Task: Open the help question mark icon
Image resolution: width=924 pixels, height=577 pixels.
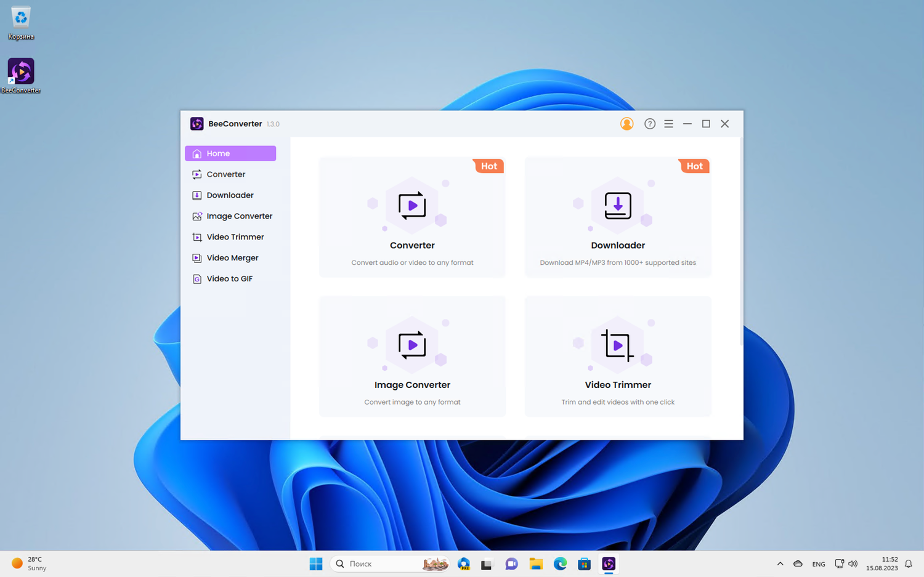Action: (x=650, y=124)
